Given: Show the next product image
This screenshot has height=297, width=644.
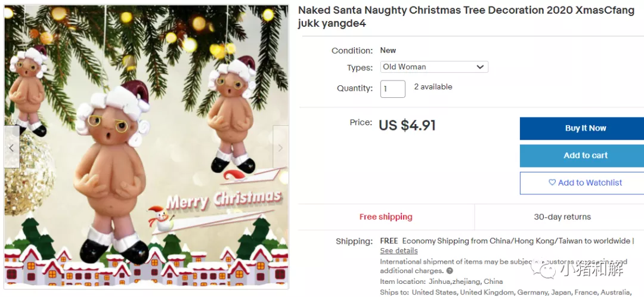Looking at the screenshot, I should [280, 147].
